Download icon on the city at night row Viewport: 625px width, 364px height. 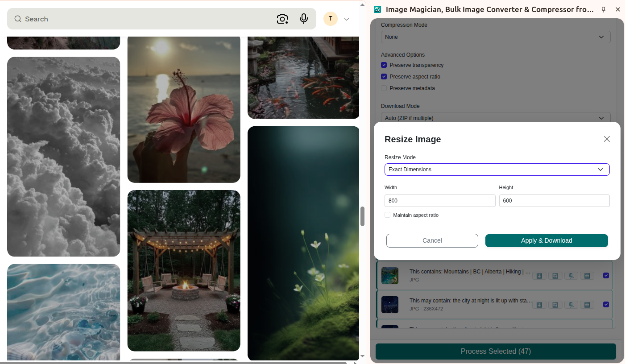click(x=539, y=305)
